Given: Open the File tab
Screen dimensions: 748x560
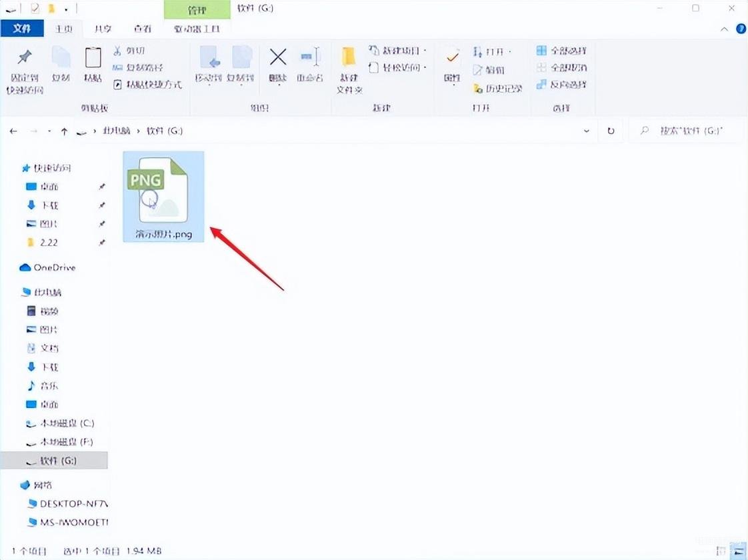Looking at the screenshot, I should click(x=22, y=29).
